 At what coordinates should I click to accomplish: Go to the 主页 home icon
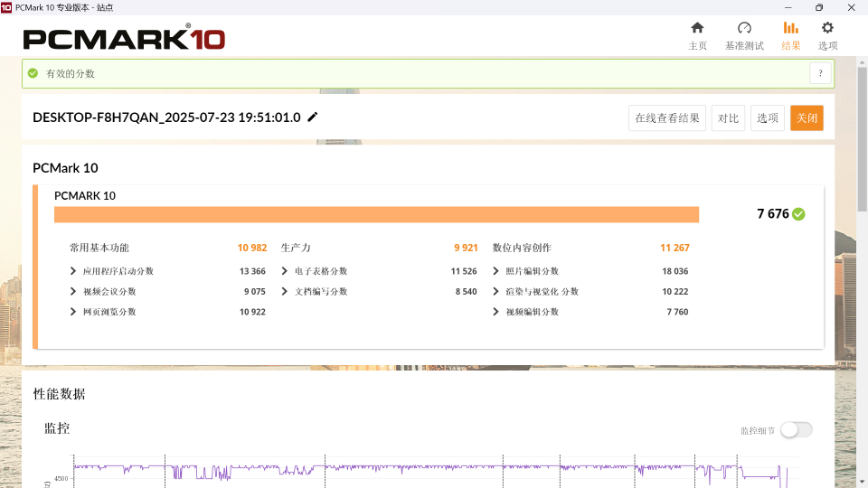[697, 28]
